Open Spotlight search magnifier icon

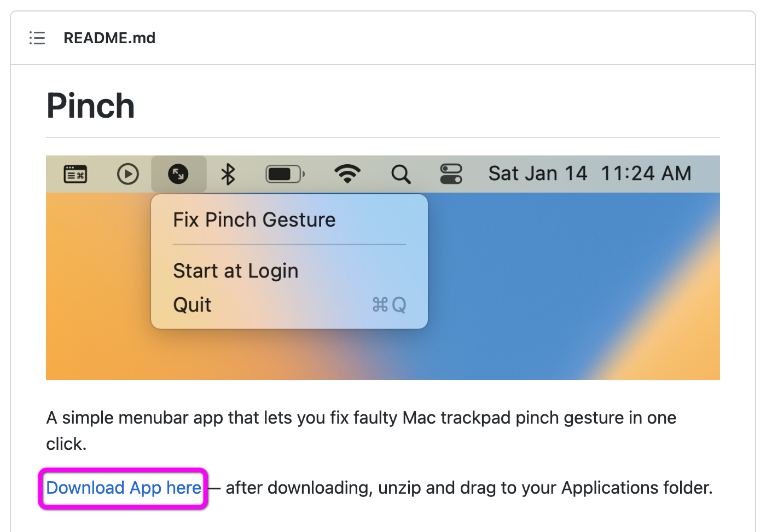[401, 174]
